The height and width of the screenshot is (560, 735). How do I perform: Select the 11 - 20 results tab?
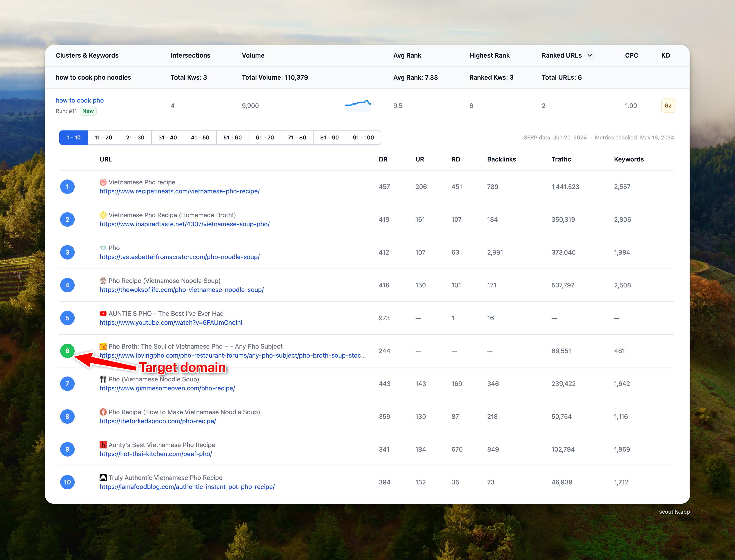[103, 137]
